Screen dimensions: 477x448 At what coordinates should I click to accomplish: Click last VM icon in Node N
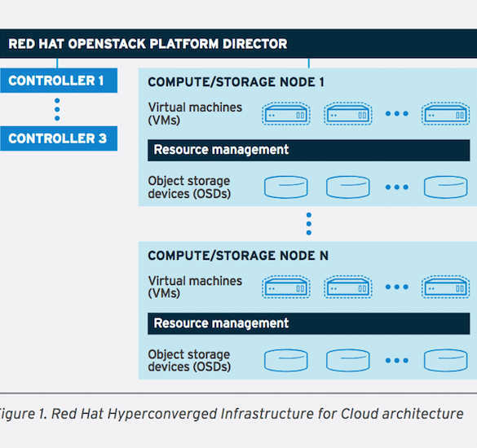[446, 287]
